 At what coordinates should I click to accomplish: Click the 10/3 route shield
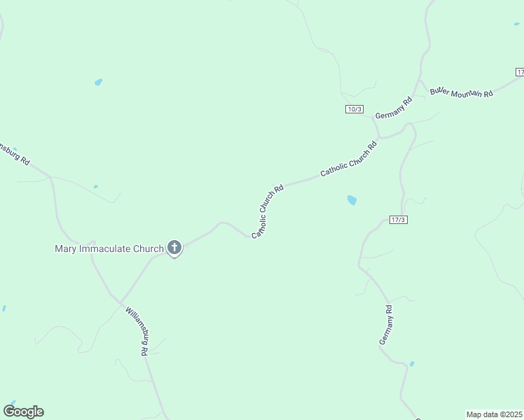(354, 109)
